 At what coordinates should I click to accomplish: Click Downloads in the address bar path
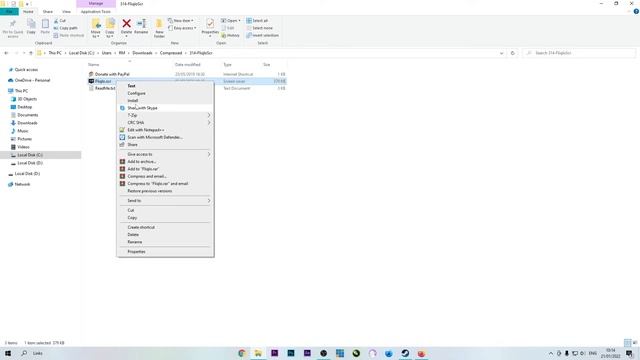pyautogui.click(x=142, y=53)
